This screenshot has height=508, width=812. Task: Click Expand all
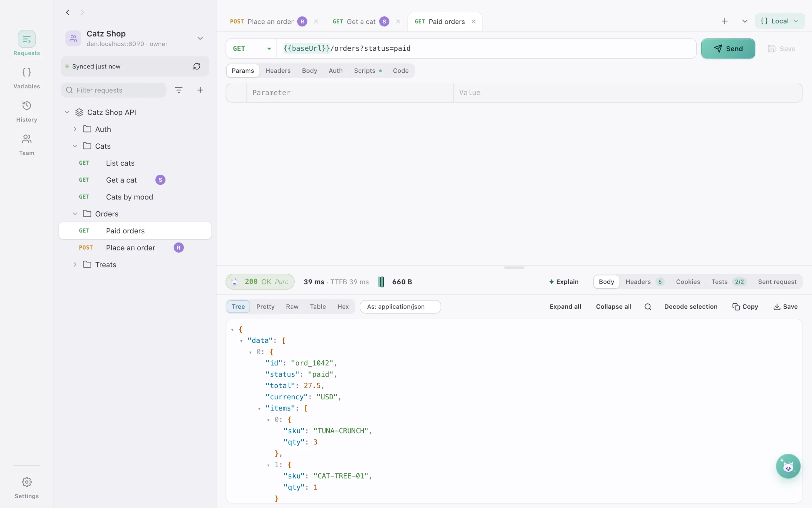click(565, 307)
